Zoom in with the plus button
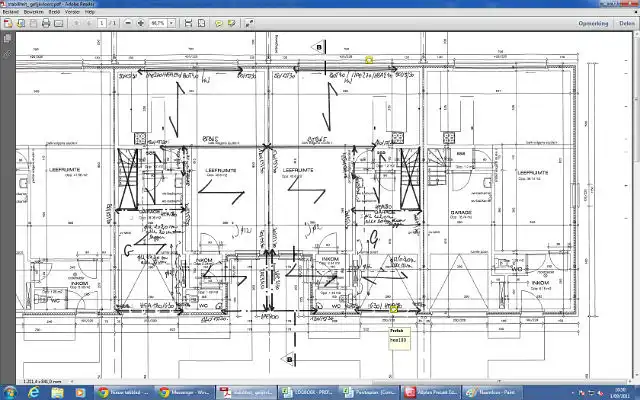Image resolution: width=640 pixels, height=400 pixels. [x=140, y=22]
